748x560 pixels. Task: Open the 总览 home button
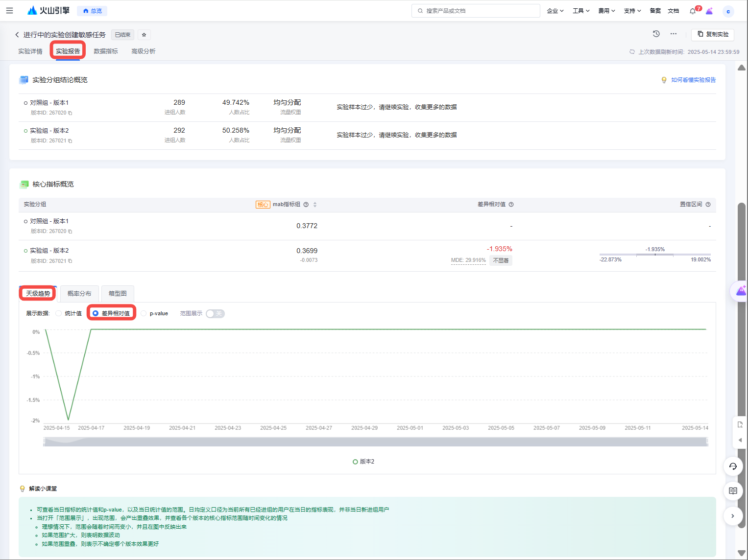[93, 11]
